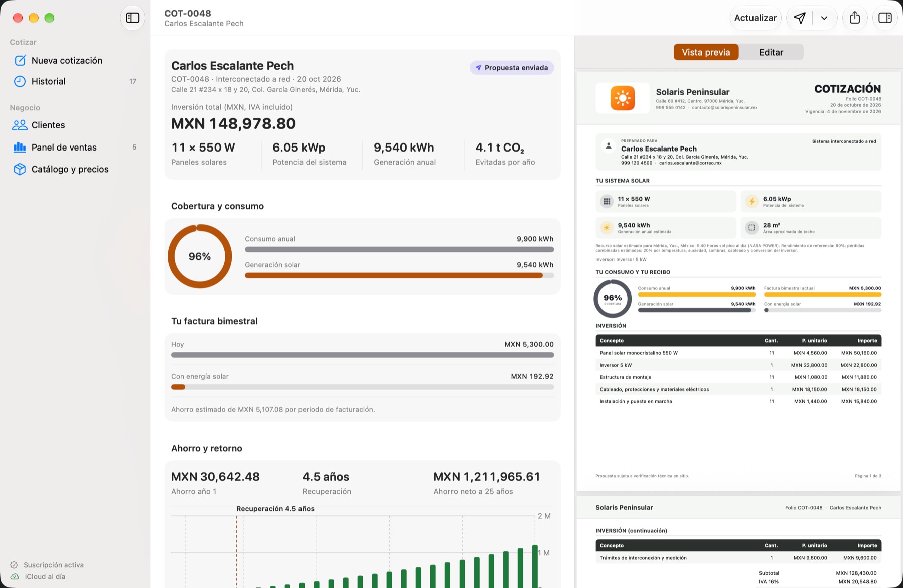Select the Vista previa tab
This screenshot has height=588, width=903.
(x=706, y=52)
